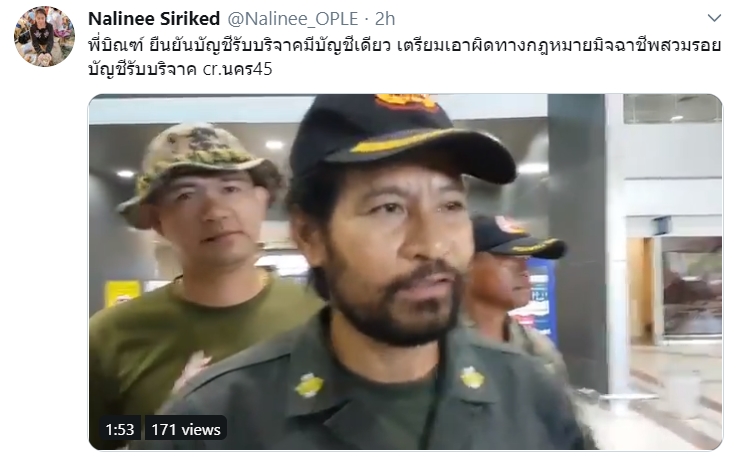Click the 171 views counter

pos(186,429)
